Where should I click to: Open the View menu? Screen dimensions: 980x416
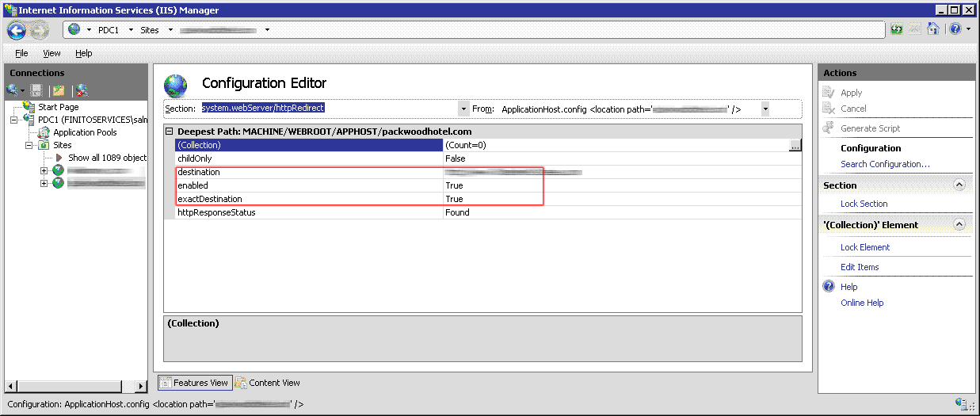tap(51, 53)
